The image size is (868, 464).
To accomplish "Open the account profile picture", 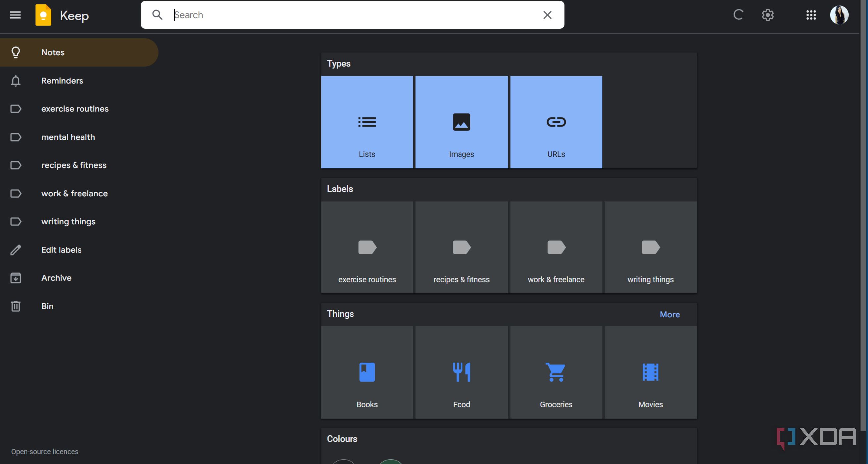I will [x=839, y=15].
